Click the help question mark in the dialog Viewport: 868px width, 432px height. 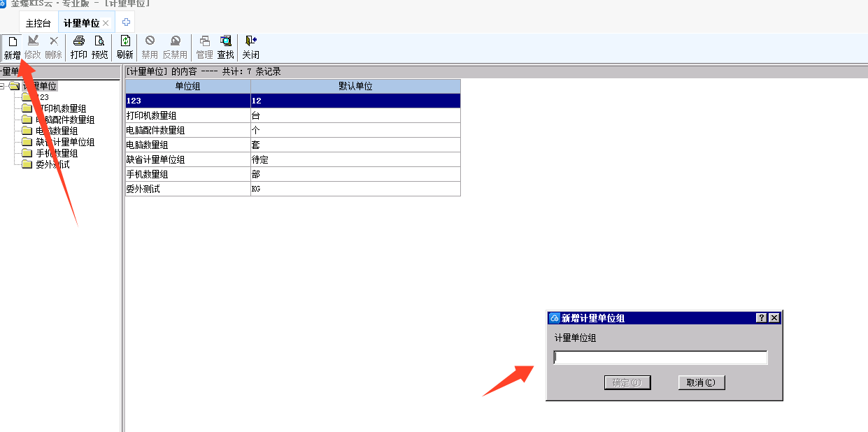761,318
